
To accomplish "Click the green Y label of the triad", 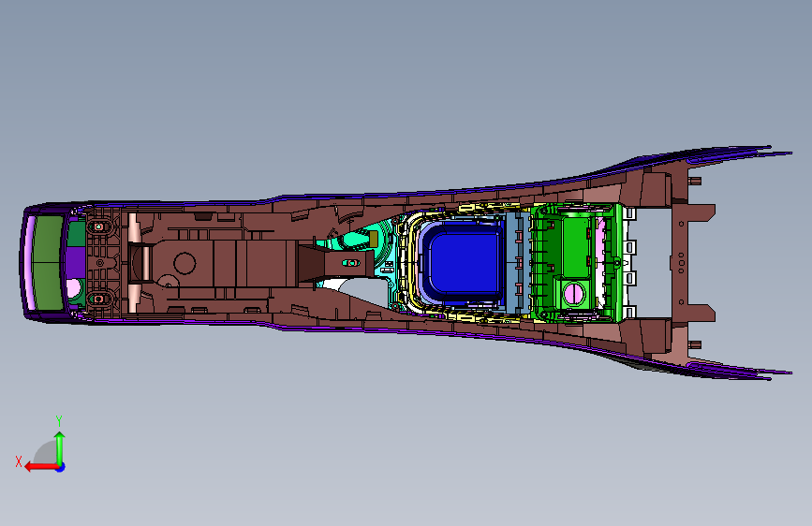I will click(x=59, y=421).
